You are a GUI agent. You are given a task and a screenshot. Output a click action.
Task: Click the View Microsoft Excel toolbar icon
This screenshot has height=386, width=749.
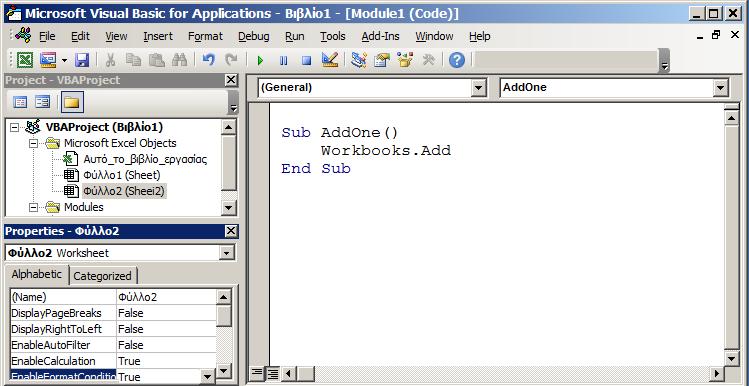[25, 60]
